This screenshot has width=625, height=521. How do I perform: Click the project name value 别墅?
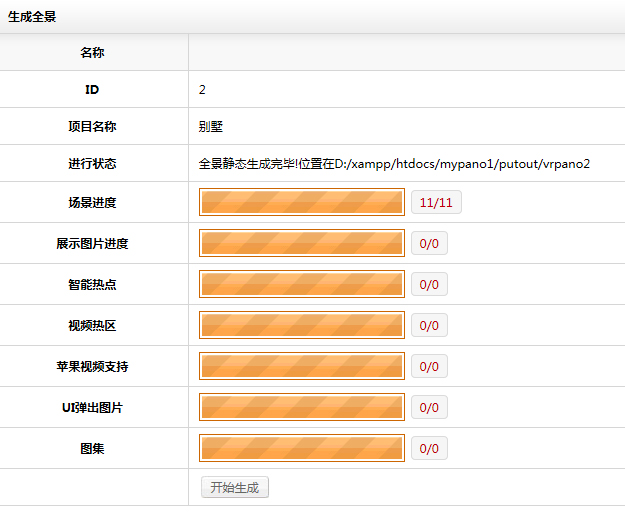[211, 127]
